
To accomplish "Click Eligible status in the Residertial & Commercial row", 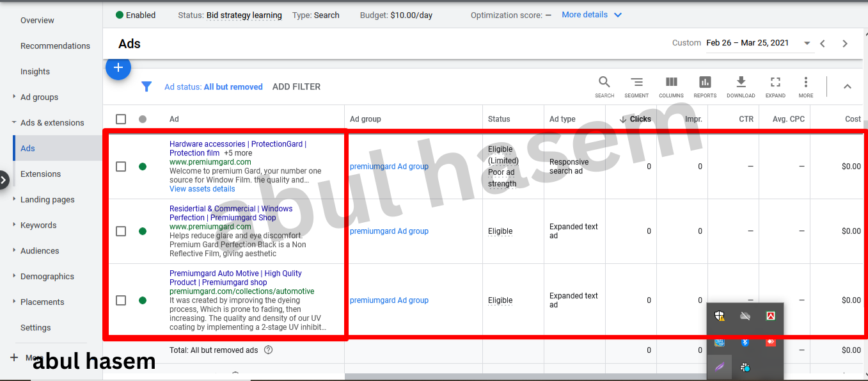I will pyautogui.click(x=500, y=231).
